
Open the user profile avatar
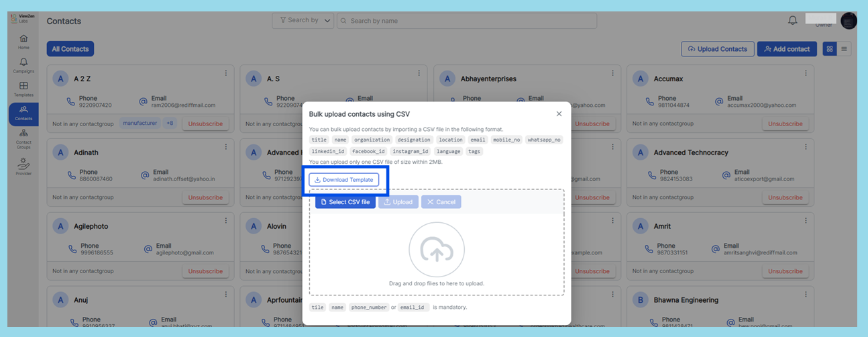[849, 21]
